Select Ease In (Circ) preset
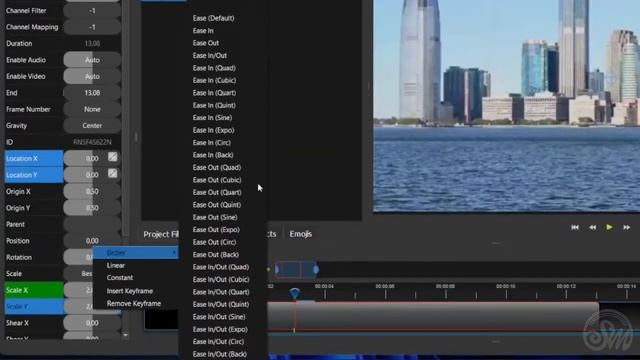Screen dimensions: 640x360 point(211,142)
